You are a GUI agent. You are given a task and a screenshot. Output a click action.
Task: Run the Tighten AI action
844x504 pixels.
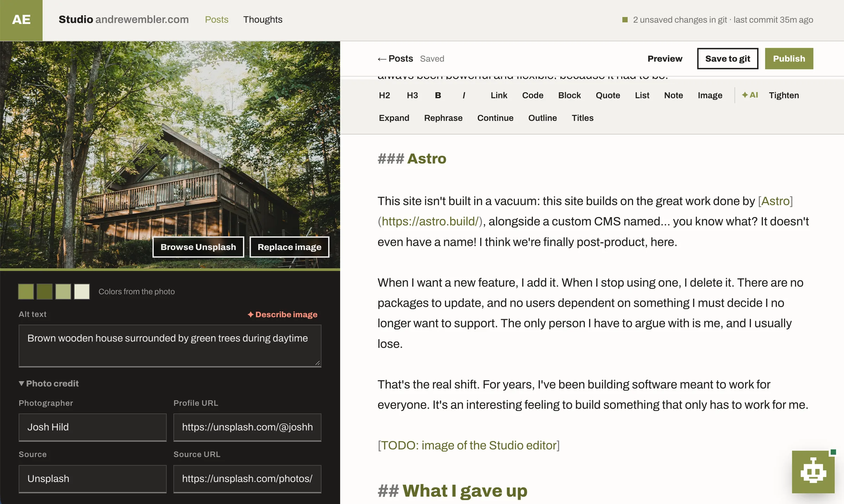[x=784, y=95]
